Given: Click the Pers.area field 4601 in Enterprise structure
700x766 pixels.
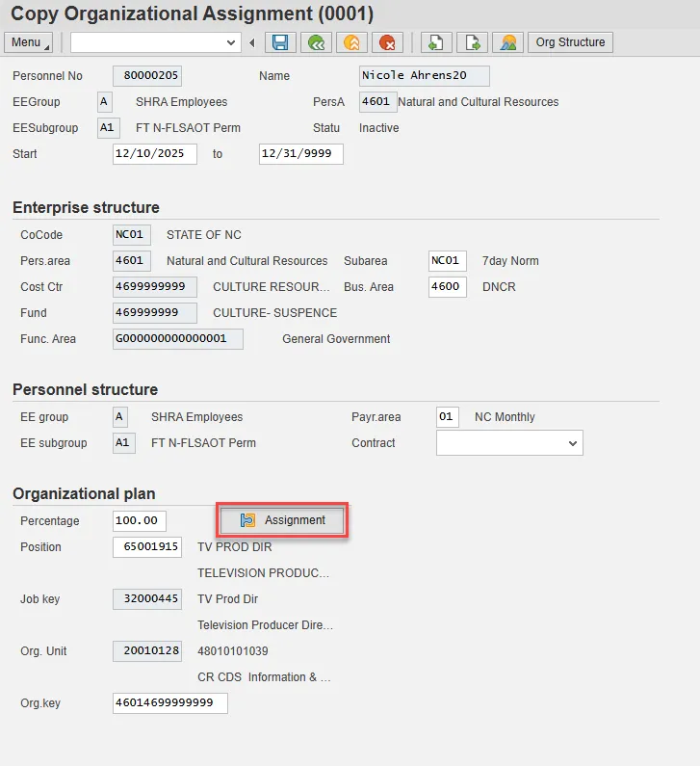Looking at the screenshot, I should (x=131, y=261).
